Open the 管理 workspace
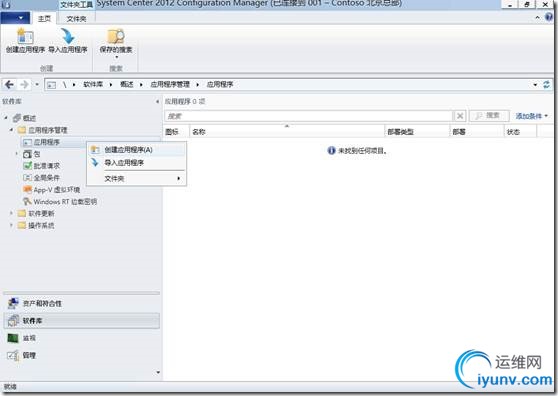 point(81,355)
